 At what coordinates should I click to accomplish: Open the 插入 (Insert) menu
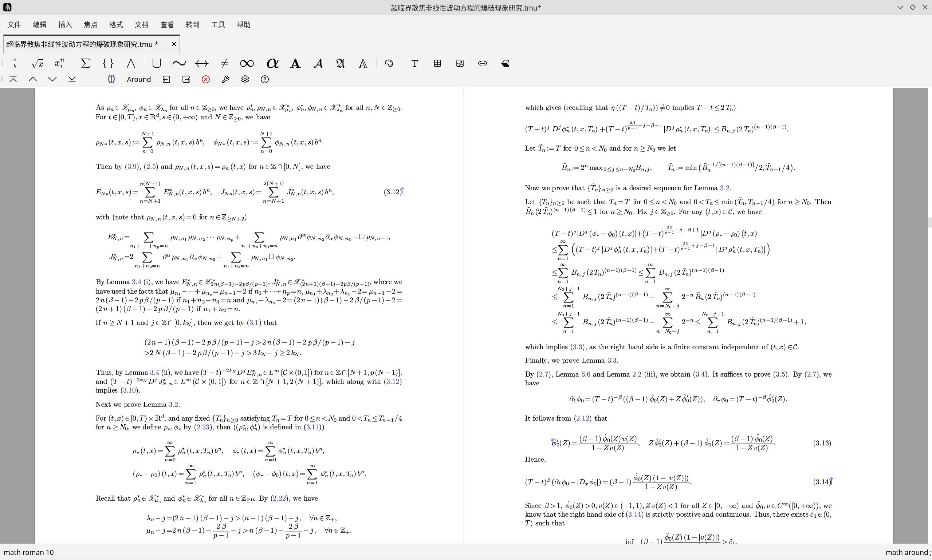point(65,24)
